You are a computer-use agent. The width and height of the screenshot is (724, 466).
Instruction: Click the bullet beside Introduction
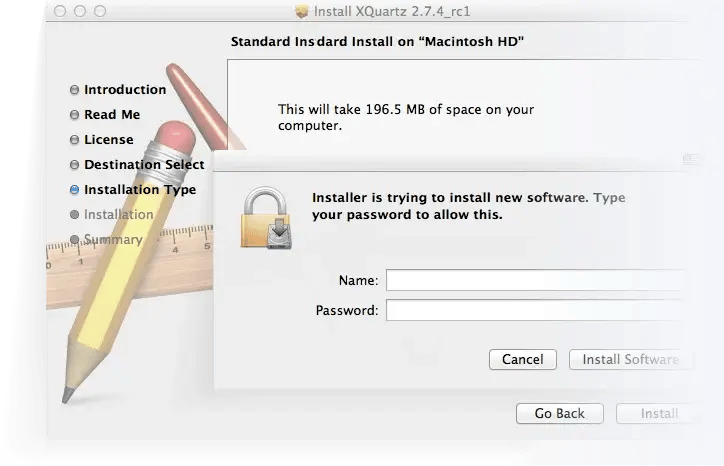tap(74, 90)
